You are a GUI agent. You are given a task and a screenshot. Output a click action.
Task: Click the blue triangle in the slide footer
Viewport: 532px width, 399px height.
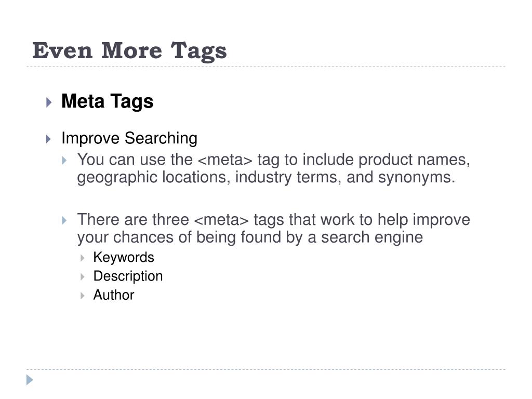coord(30,380)
